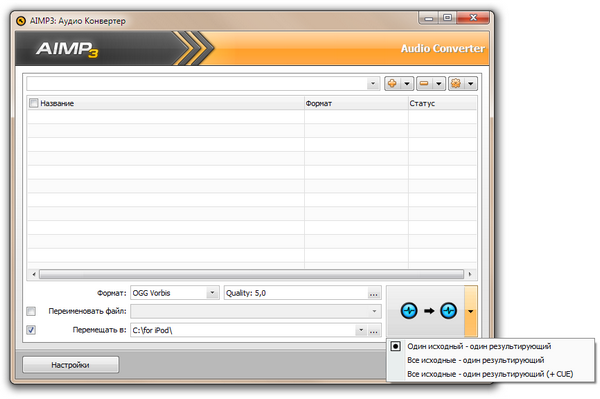Sort by the Название column header
Viewport: 600px width, 399px height.
165,103
